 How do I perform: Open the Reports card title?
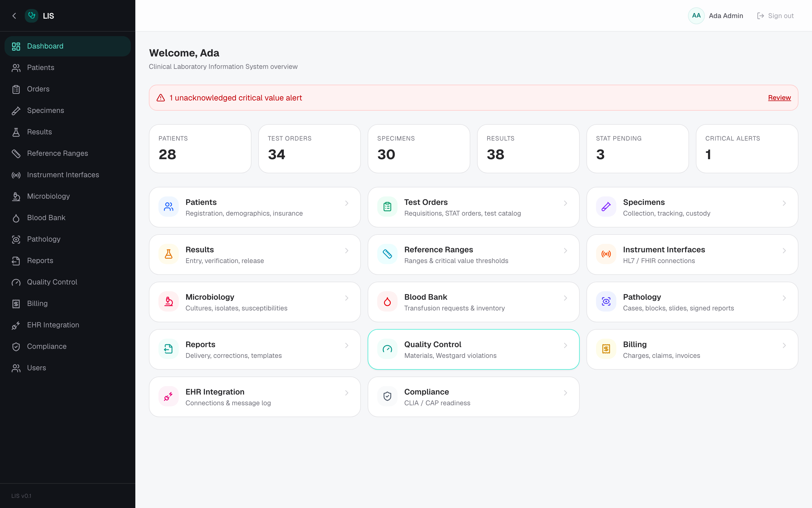coord(200,344)
